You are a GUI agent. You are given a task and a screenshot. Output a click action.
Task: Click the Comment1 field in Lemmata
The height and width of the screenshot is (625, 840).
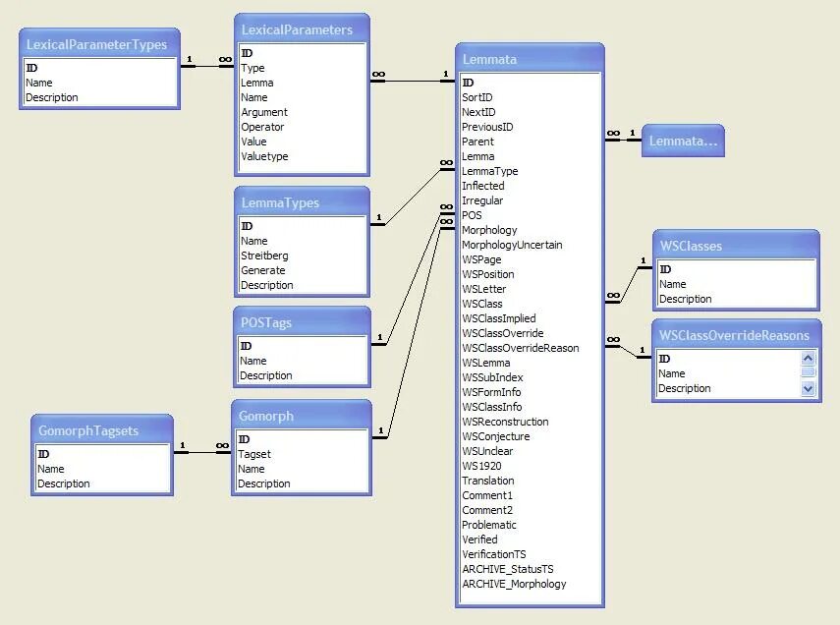(x=531, y=495)
